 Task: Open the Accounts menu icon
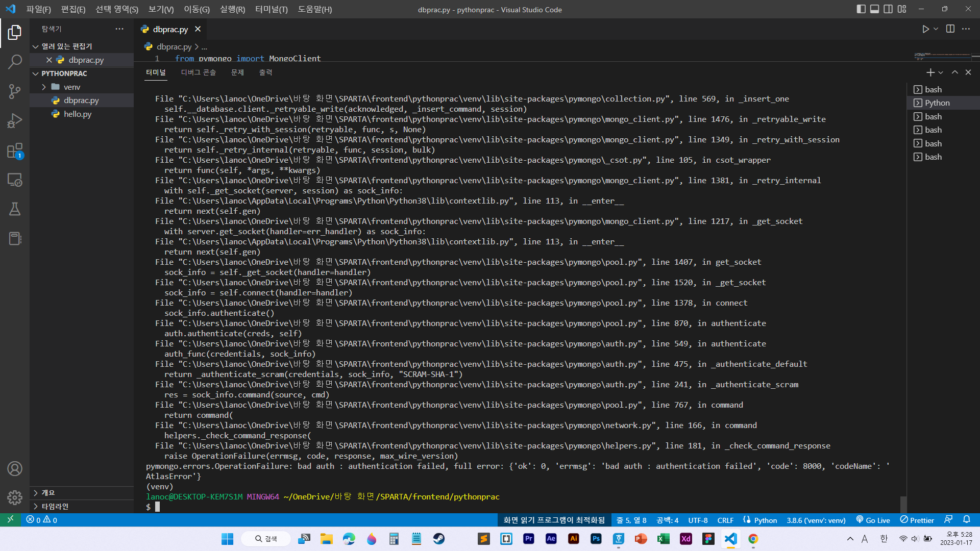(x=15, y=468)
